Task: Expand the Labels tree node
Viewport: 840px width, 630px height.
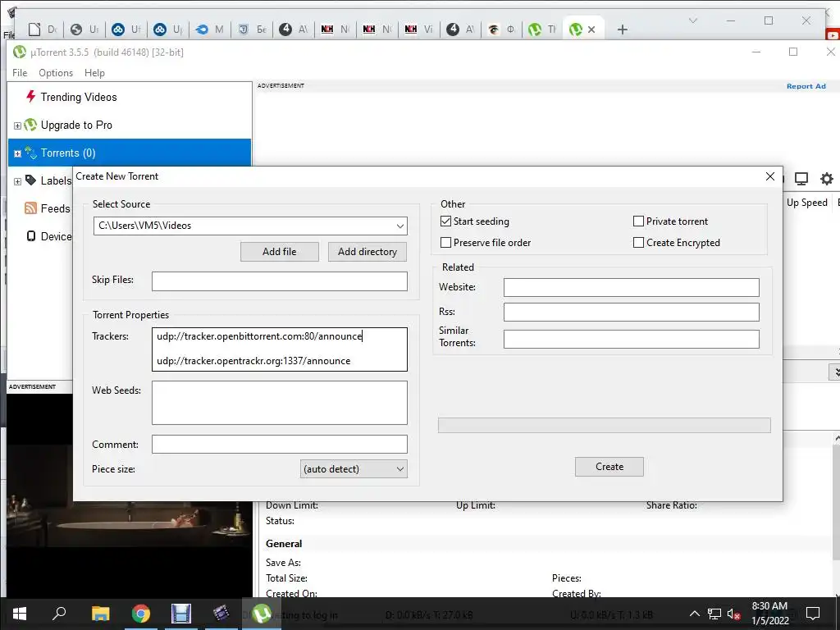Action: point(17,181)
